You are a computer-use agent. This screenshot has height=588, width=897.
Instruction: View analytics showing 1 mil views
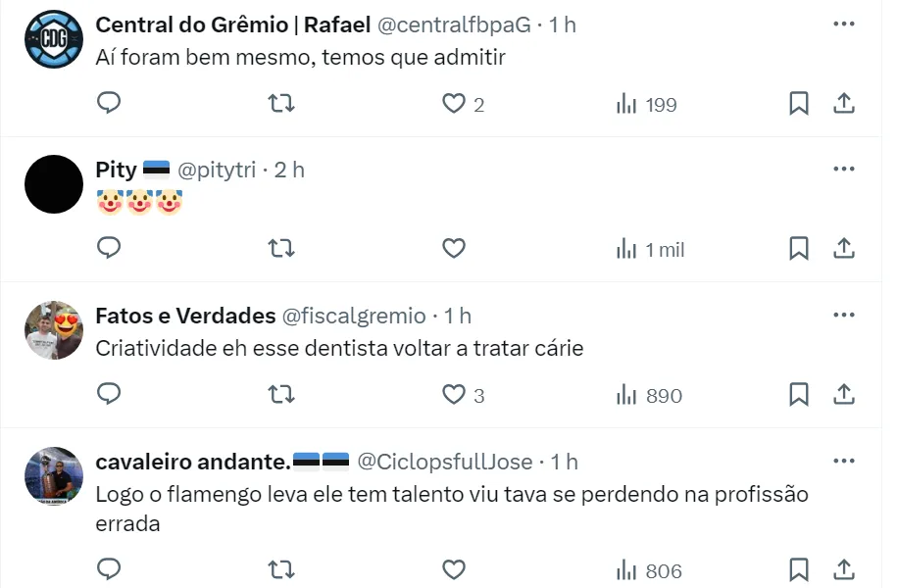click(649, 249)
